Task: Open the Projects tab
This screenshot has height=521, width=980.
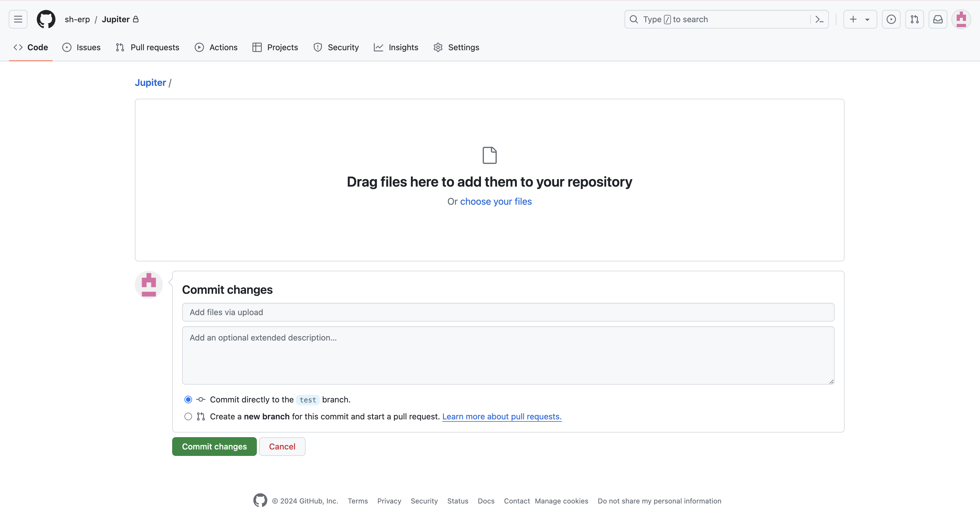Action: (x=275, y=47)
